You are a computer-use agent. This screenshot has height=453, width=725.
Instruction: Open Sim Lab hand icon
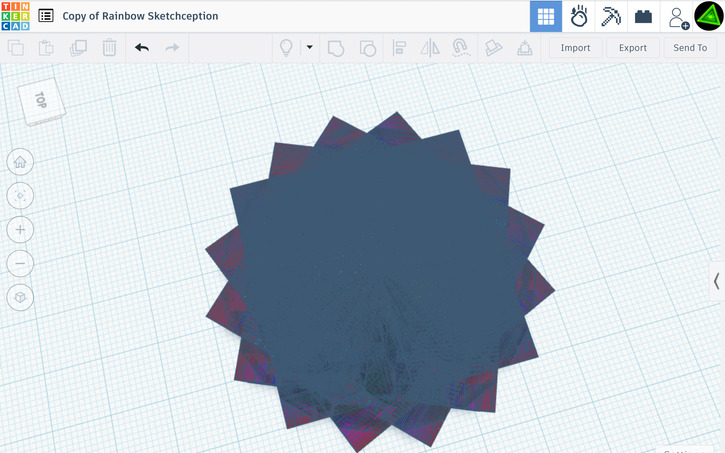[x=578, y=17]
